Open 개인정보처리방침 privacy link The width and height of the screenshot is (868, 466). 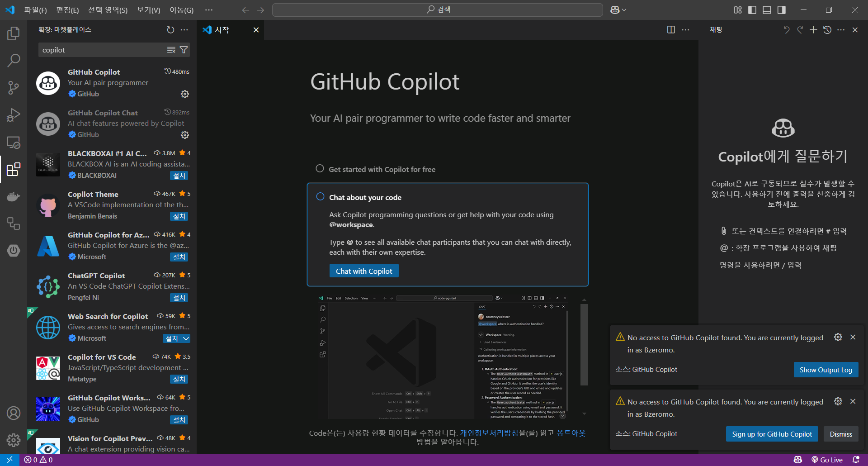pyautogui.click(x=489, y=433)
